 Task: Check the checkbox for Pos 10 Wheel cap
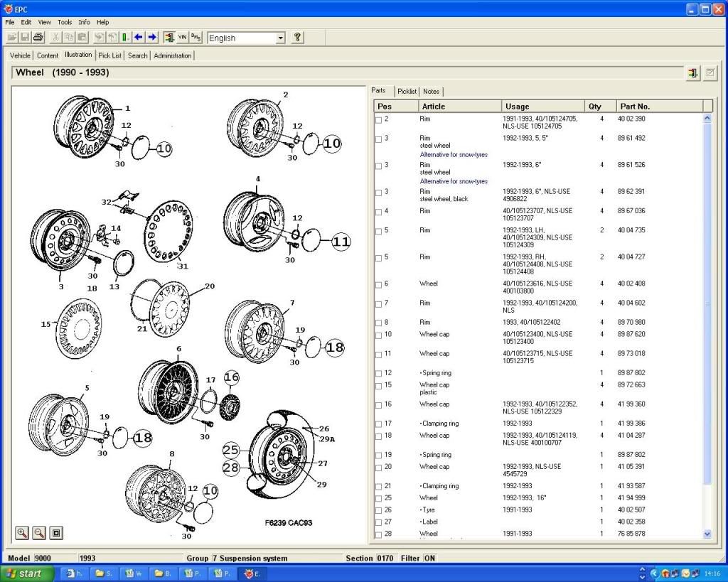[378, 334]
